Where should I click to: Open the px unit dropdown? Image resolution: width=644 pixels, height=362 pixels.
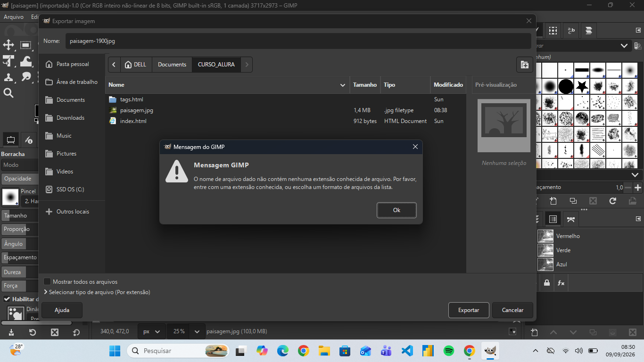(x=152, y=331)
